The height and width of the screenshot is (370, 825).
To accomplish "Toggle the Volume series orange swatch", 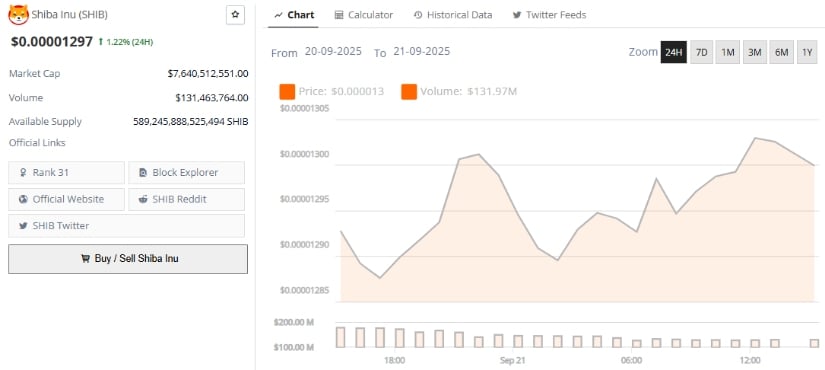I will 409,92.
